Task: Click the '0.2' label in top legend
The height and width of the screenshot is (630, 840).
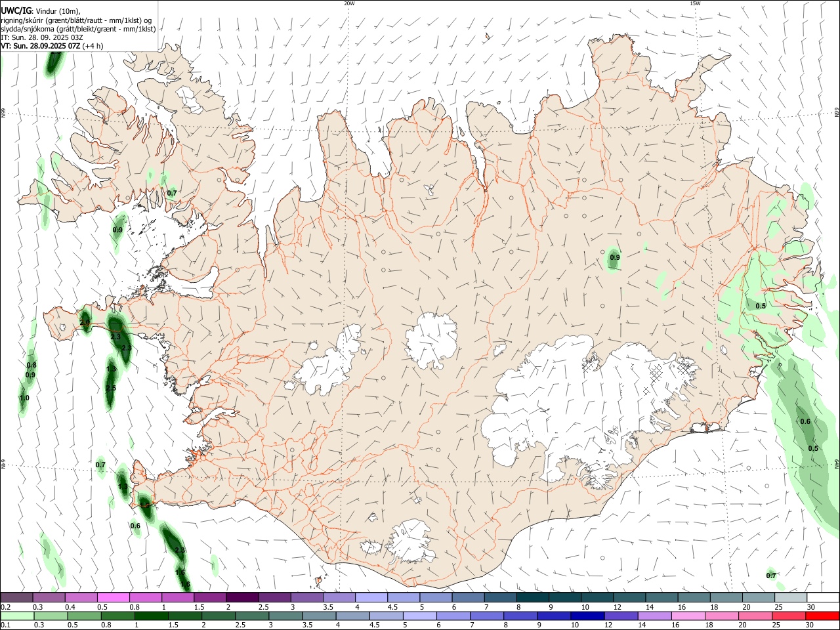Action: (6, 607)
